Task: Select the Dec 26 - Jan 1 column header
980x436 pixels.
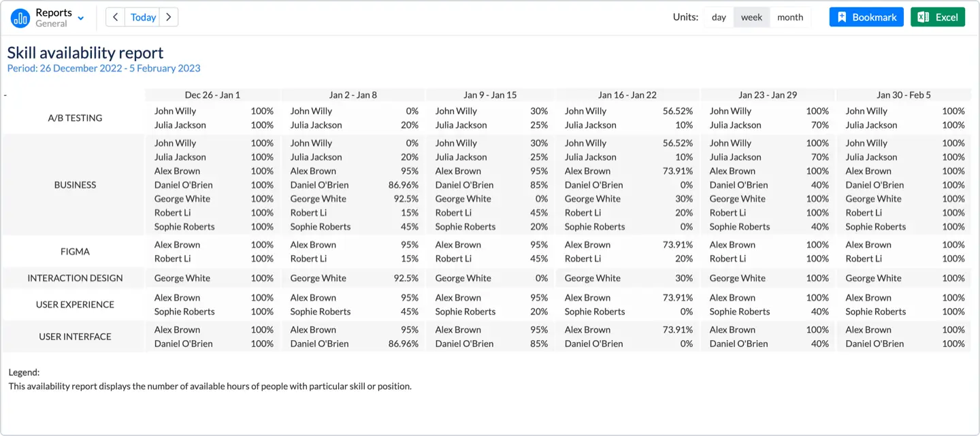Action: point(212,95)
